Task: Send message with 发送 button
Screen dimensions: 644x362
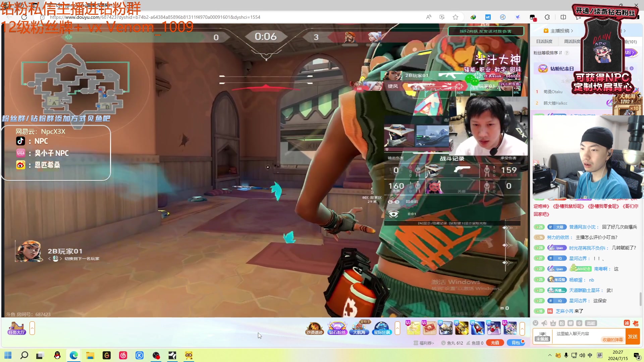Action: (x=633, y=337)
